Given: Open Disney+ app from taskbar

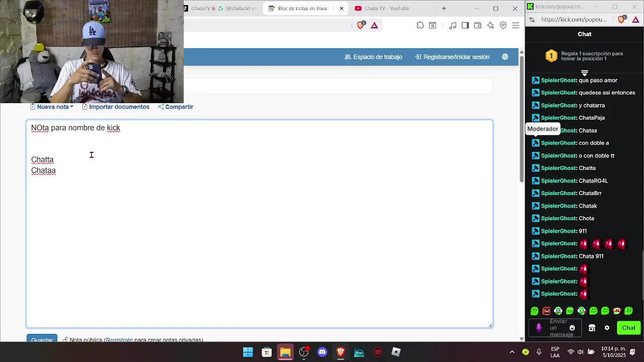Looking at the screenshot, I should pos(359,352).
